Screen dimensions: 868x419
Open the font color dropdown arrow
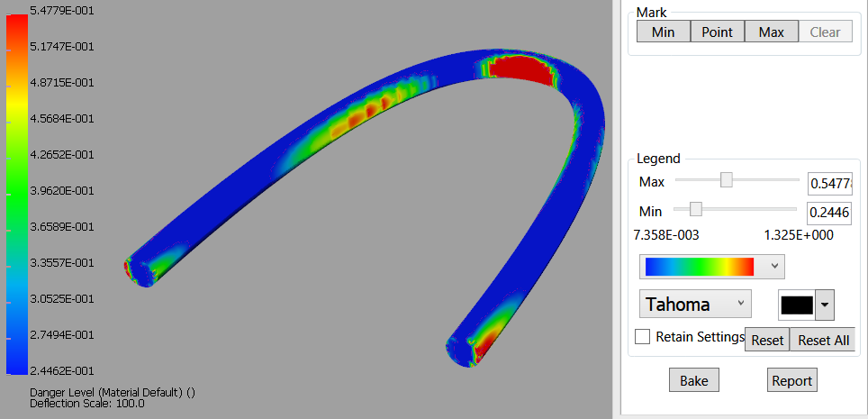[825, 305]
